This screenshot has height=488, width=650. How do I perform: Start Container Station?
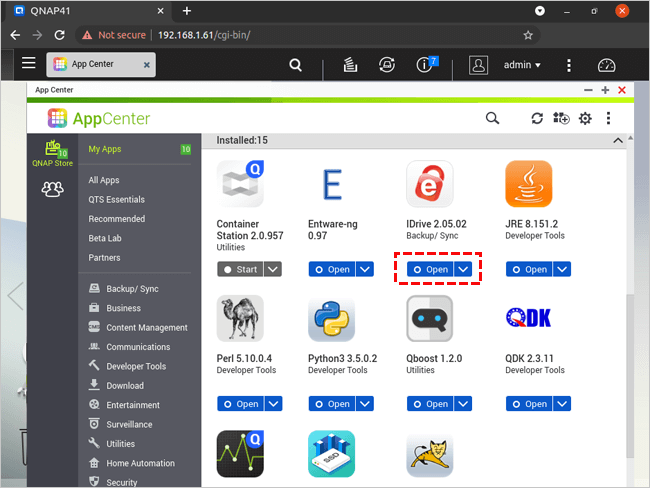[240, 269]
